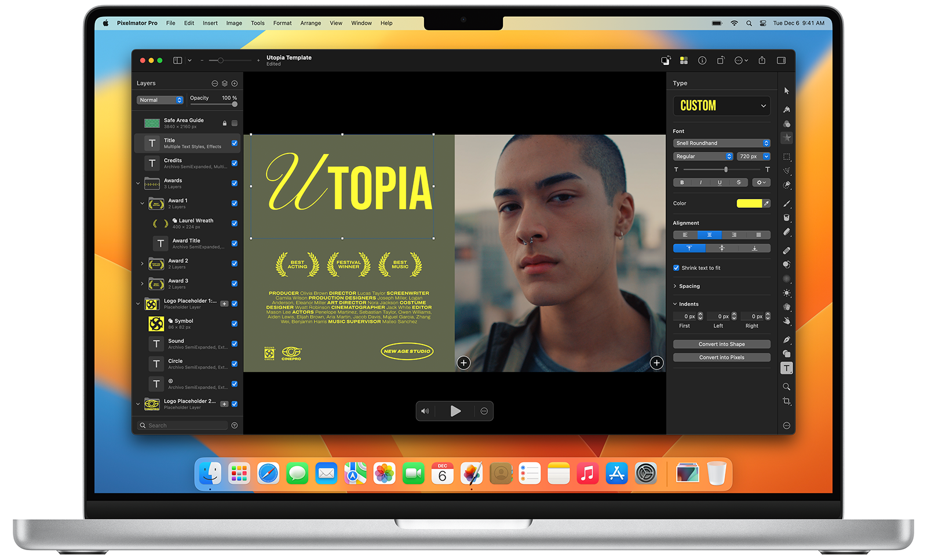Hide the Award 3 group
Viewport: 927px width, 560px height.
tap(235, 284)
